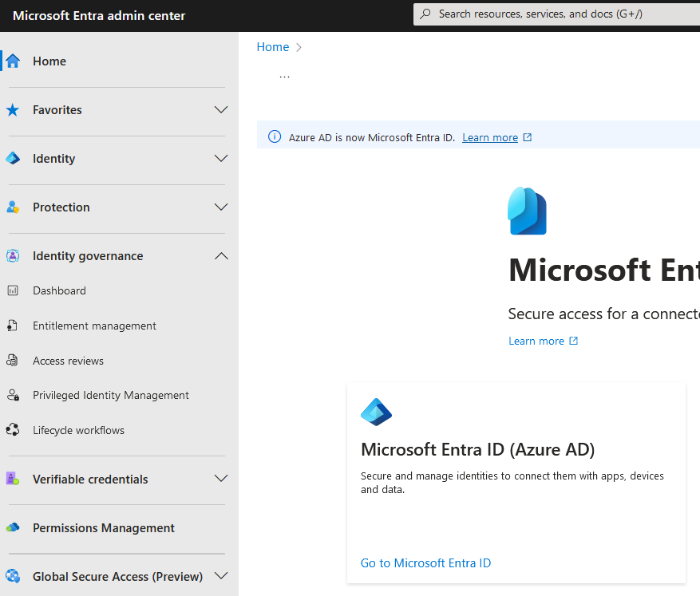Collapse the Identity governance section
700x596 pixels.
click(220, 255)
